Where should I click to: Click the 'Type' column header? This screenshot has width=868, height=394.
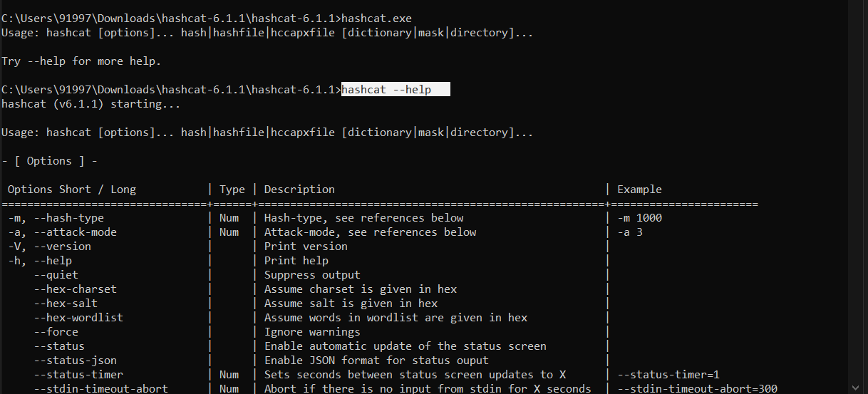pyautogui.click(x=232, y=190)
